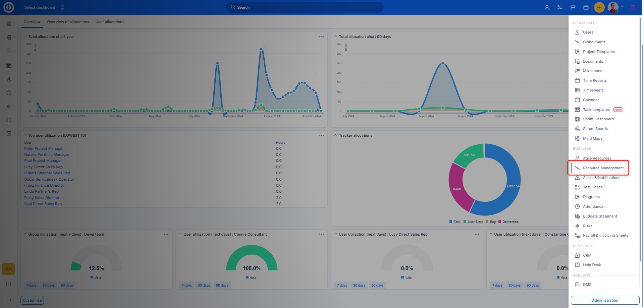Switch to the User allocations tab
Viewport: 644px width, 308px height.
pyautogui.click(x=110, y=22)
